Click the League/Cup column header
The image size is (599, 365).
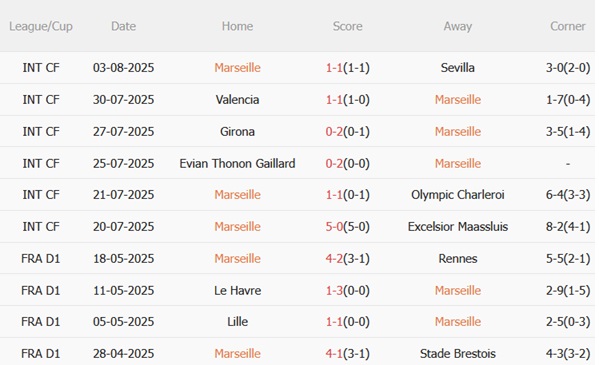pos(40,26)
